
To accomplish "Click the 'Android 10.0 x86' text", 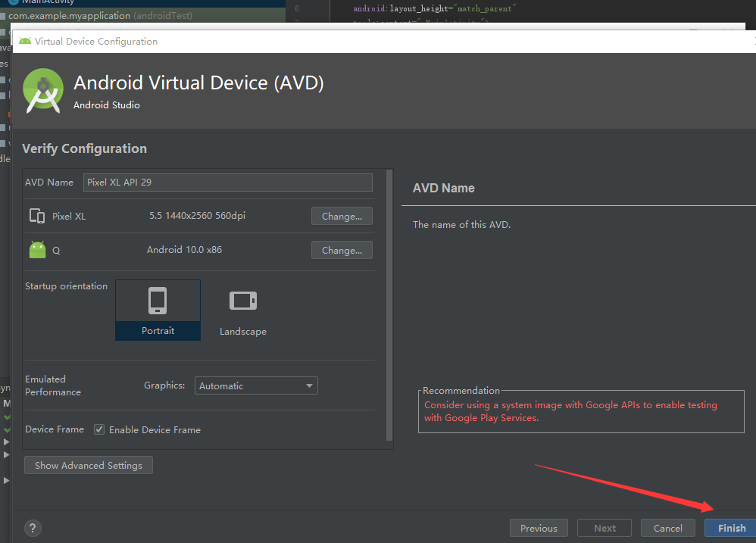I will click(184, 250).
